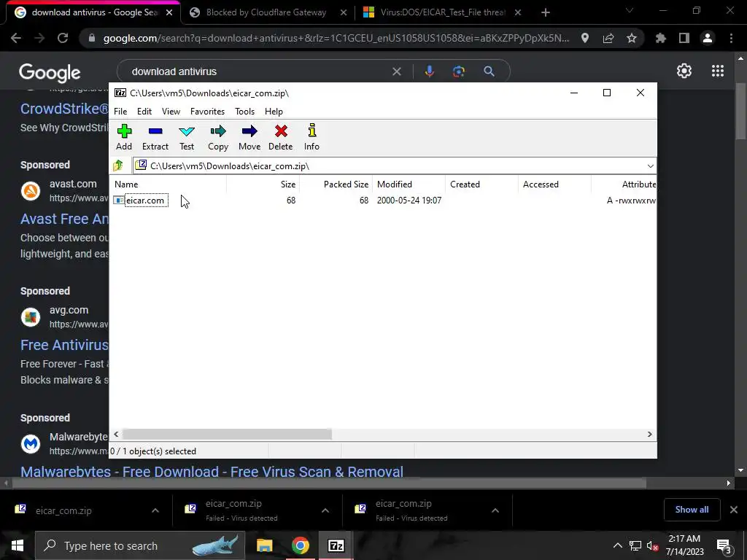The height and width of the screenshot is (560, 747).
Task: Run archive Test from 7-Zip toolbar
Action: 186,138
